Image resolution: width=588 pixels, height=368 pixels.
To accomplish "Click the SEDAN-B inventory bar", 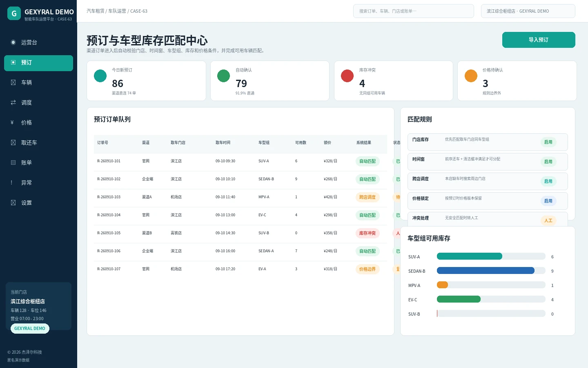I will pyautogui.click(x=491, y=271).
